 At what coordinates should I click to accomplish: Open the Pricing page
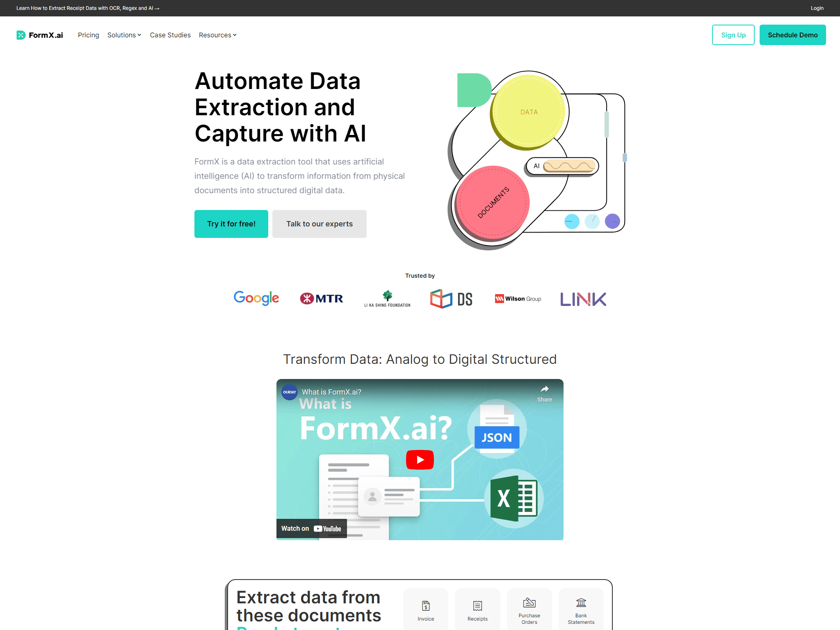tap(89, 35)
